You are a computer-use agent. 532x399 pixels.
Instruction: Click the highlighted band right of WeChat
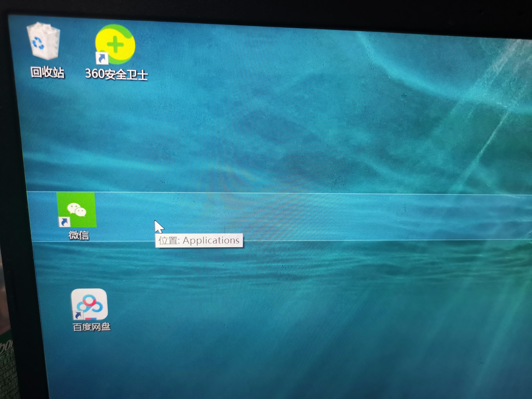(313, 216)
